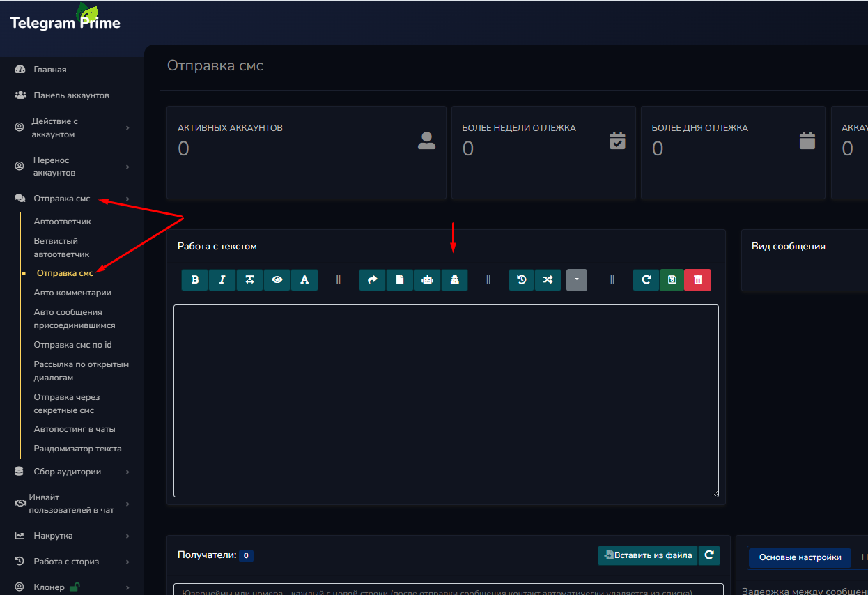Viewport: 868px width, 595px height.
Task: Click the red trash delete button
Action: click(698, 280)
